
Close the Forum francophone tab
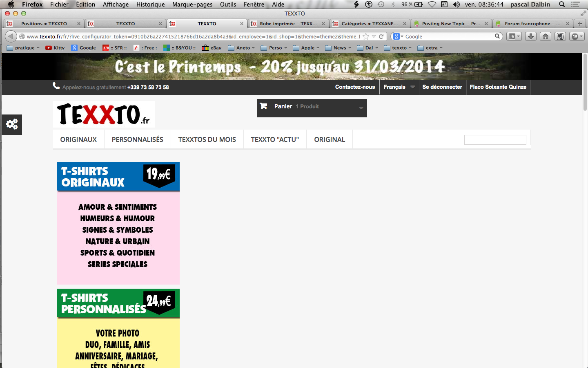click(568, 24)
